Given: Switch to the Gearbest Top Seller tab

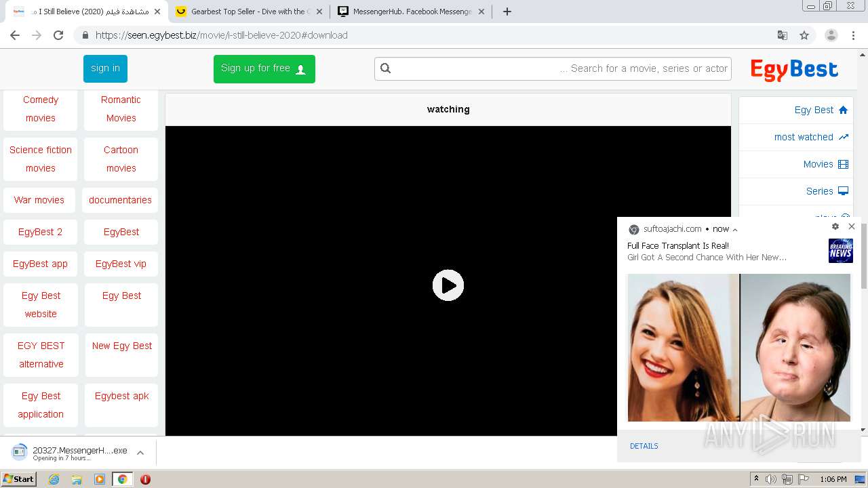Looking at the screenshot, I should (249, 12).
